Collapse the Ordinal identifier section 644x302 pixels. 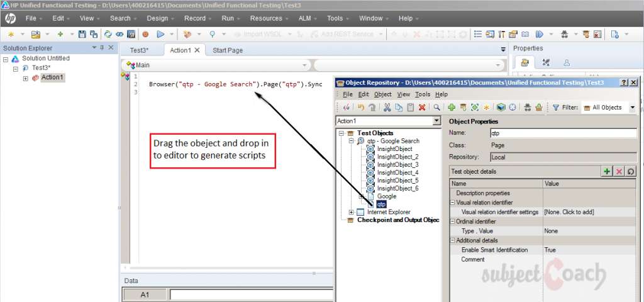[x=453, y=221]
